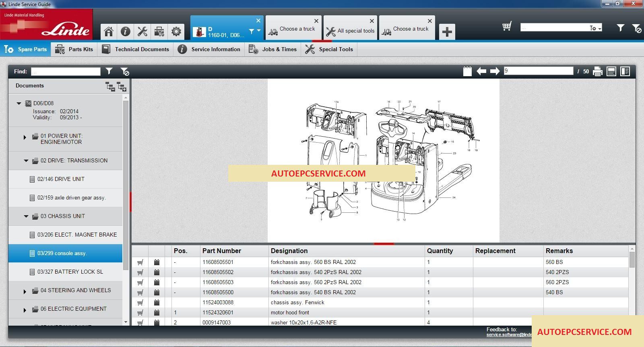Click the Find text input field
Viewport: 644px width, 347px height.
pos(66,71)
